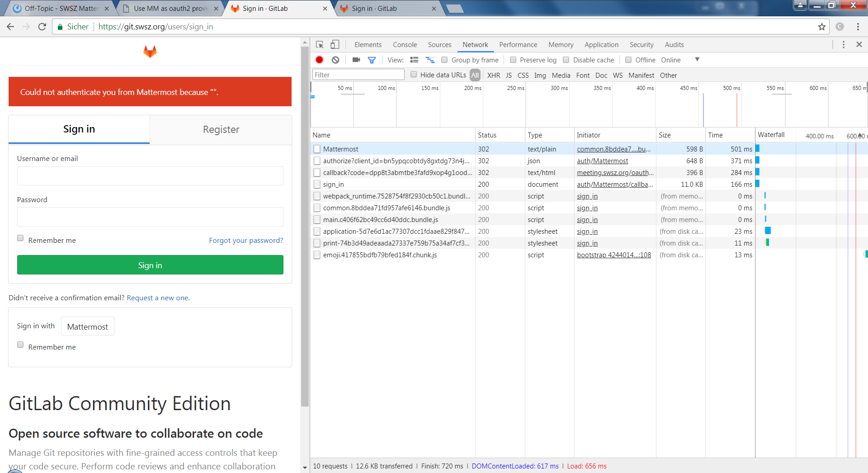Enable the Preserve log checkbox
This screenshot has width=868, height=473.
(513, 60)
